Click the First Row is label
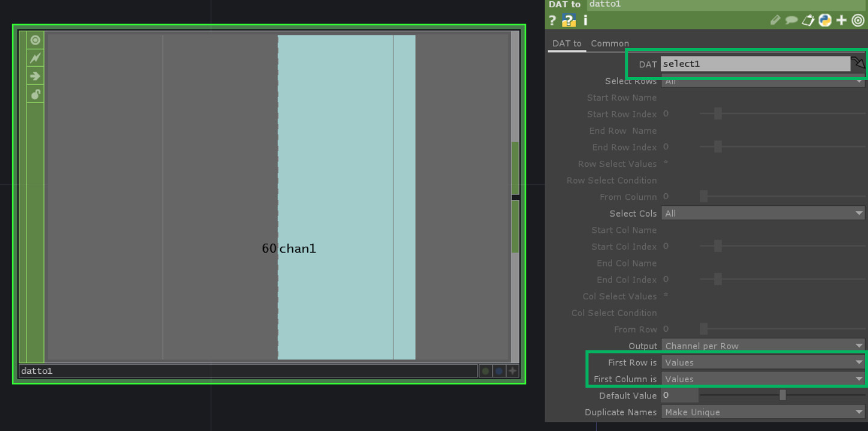868x431 pixels. pyautogui.click(x=632, y=362)
